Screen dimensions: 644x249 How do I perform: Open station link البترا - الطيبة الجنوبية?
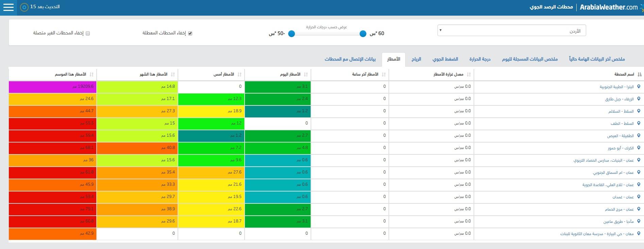click(x=617, y=87)
